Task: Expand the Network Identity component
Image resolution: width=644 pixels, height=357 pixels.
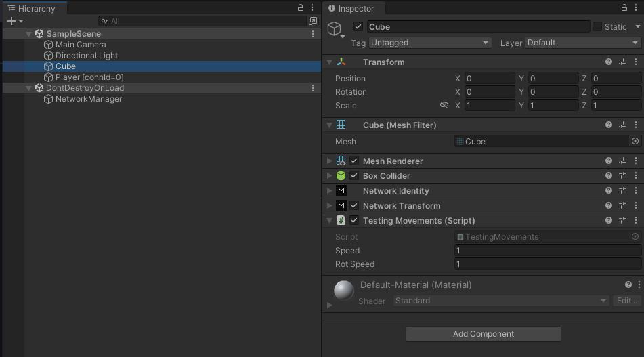Action: 329,190
